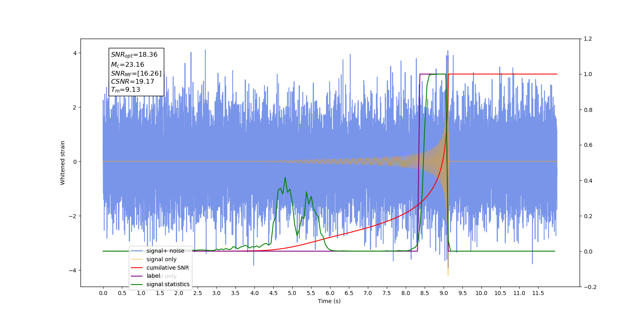Click the left y-axis tick label 4
Image resolution: width=644 pixels, height=322 pixels.
pos(75,53)
